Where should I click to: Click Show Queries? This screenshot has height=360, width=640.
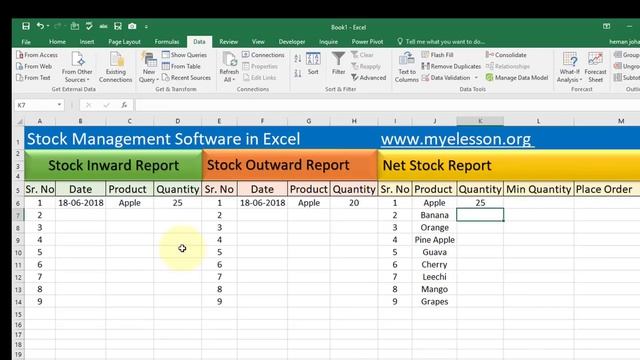[x=184, y=55]
